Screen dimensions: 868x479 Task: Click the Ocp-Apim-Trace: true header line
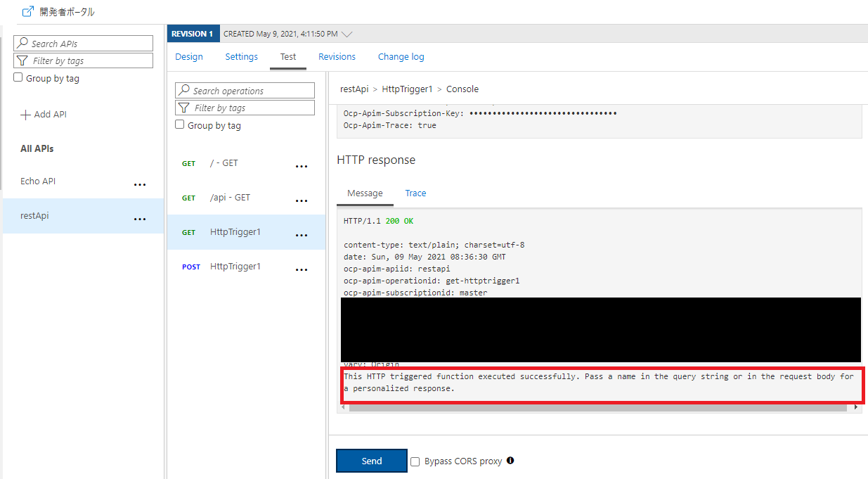390,125
